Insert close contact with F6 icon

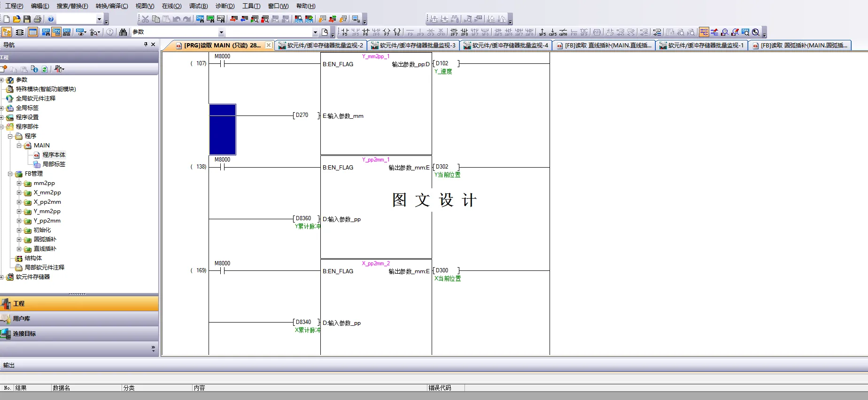(x=366, y=32)
